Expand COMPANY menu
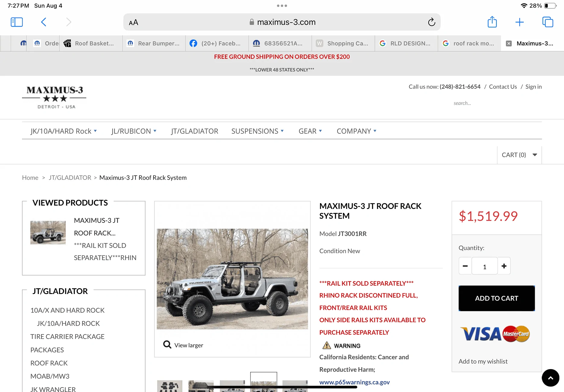Screen dimensions: 564x392 coord(356,131)
